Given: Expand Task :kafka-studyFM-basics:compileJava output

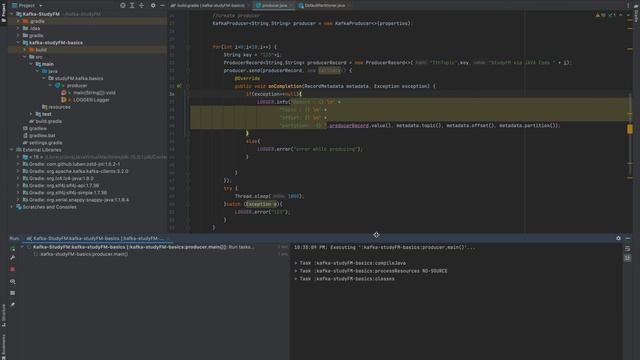Looking at the screenshot, I should [296, 263].
